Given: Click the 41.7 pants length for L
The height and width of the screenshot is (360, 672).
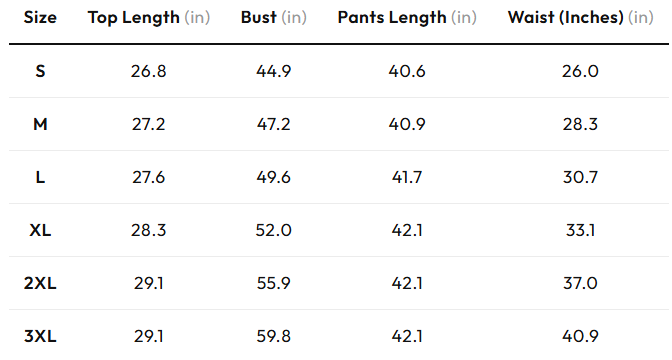Looking at the screenshot, I should click(x=407, y=177).
